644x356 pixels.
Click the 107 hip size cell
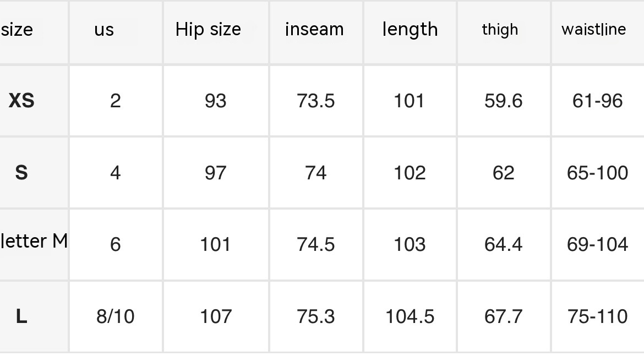click(216, 316)
